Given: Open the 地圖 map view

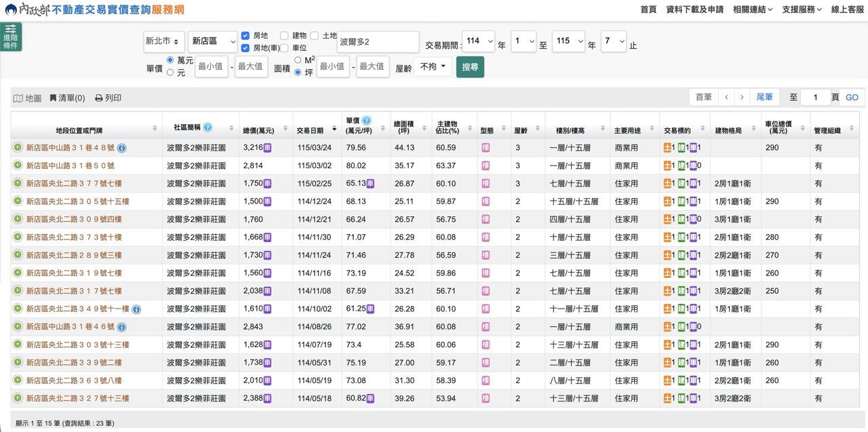Looking at the screenshot, I should (x=28, y=98).
